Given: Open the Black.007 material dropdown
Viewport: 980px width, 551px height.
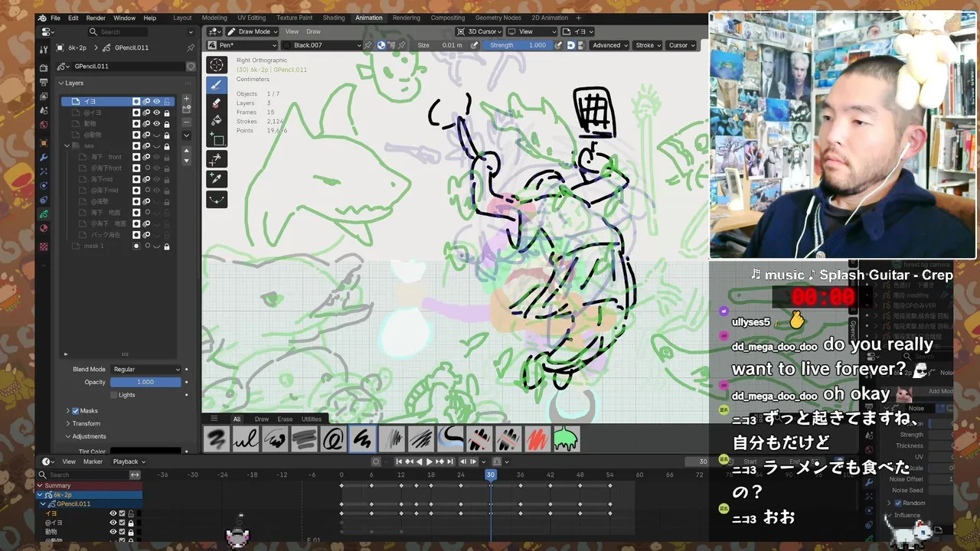Looking at the screenshot, I should click(322, 45).
